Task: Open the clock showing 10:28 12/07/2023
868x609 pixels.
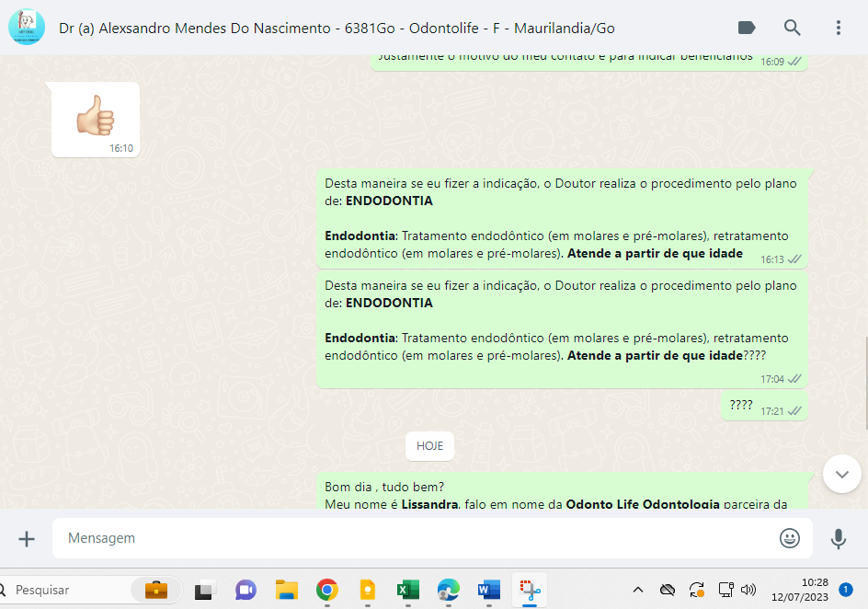Action: [799, 591]
